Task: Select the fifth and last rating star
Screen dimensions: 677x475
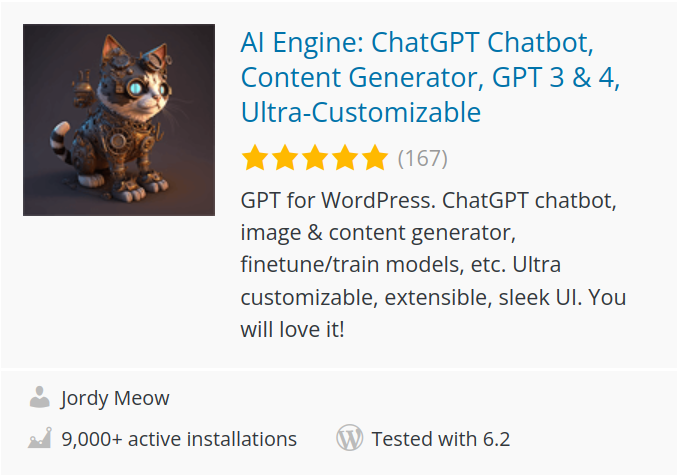Action: (374, 158)
